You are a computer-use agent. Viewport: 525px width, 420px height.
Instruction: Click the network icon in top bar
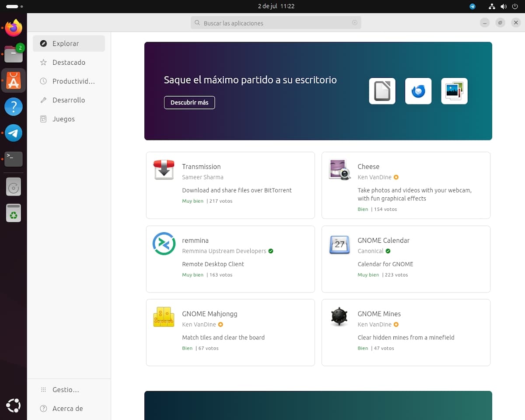coord(492,7)
